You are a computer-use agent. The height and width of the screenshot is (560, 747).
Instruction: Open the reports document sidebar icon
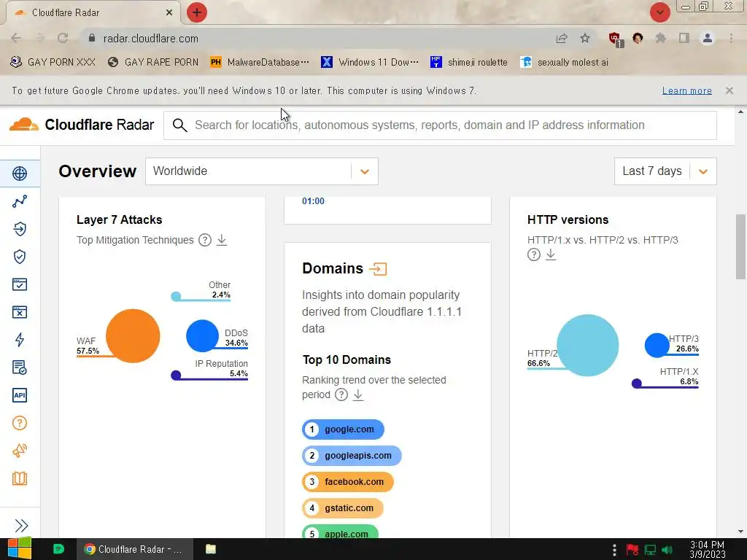point(20,367)
